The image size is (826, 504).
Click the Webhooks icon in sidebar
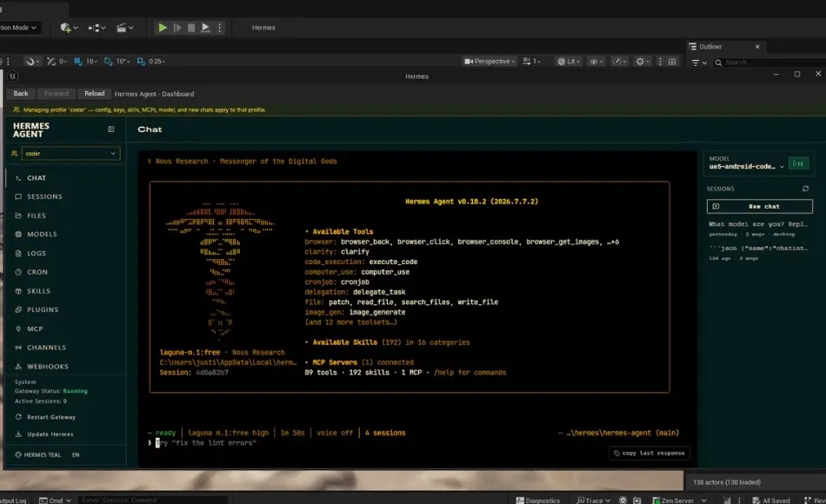tap(18, 367)
